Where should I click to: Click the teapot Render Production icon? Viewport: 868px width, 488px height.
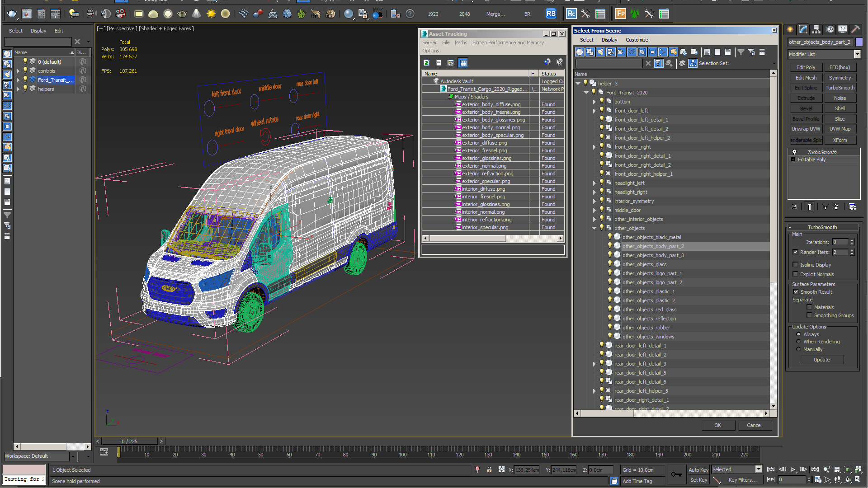pos(12,14)
